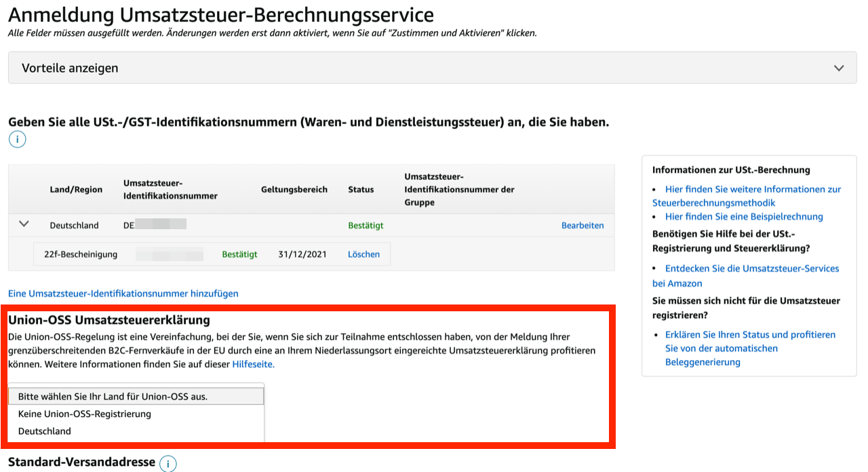The width and height of the screenshot is (868, 472).
Task: Open the Umsatzsteuer-Services bei Amazon link
Action: pyautogui.click(x=751, y=269)
